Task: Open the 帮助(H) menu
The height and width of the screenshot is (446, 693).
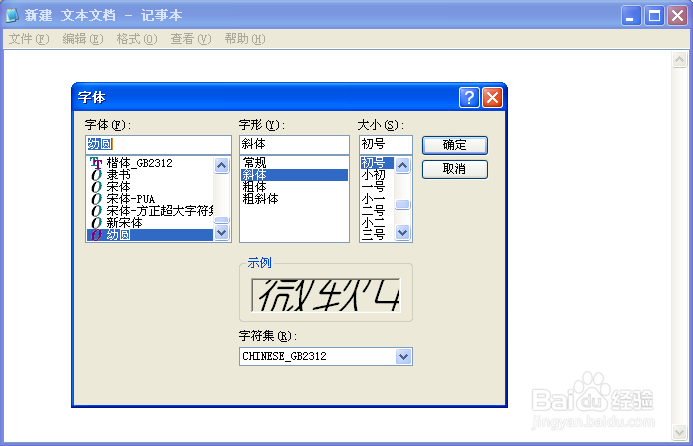Action: (245, 39)
